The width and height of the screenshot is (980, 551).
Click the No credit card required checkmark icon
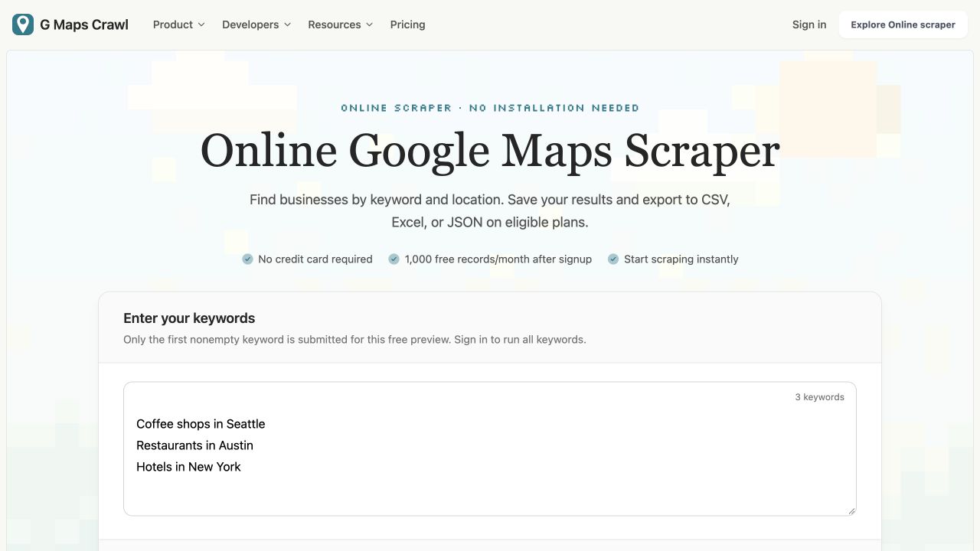point(247,259)
